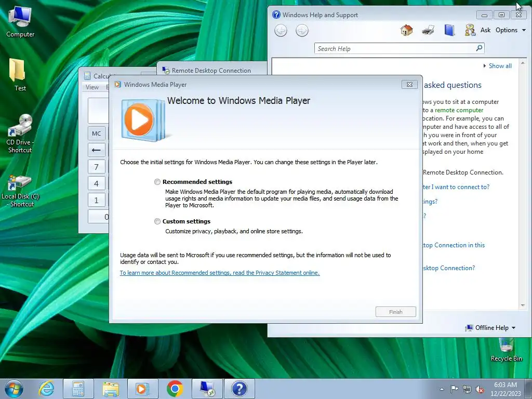
Task: Click scroll down arrow in Help window
Action: 523,305
